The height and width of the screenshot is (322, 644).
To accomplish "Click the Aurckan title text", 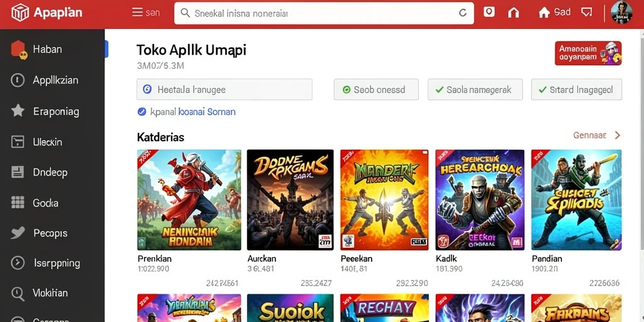I will [262, 258].
